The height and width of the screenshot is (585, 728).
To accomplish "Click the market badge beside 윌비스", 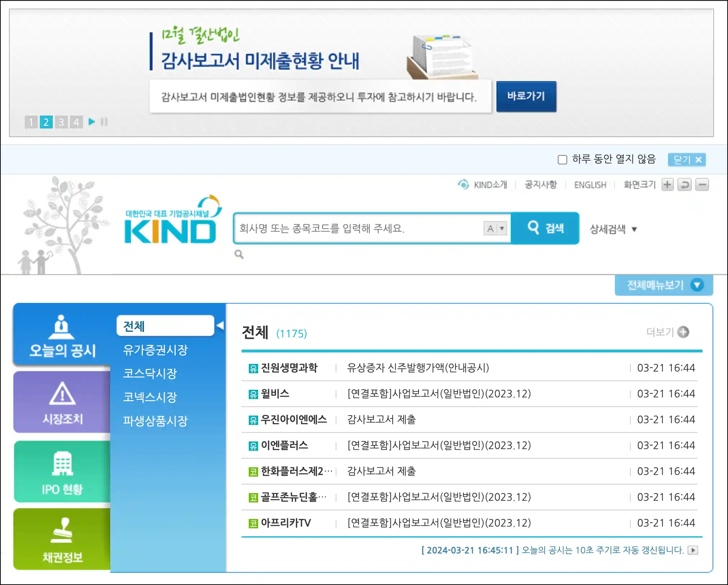I will [253, 394].
